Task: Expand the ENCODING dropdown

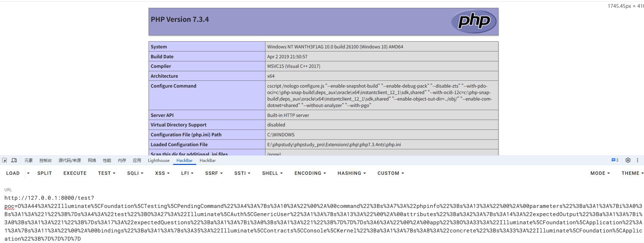Action: (310, 173)
